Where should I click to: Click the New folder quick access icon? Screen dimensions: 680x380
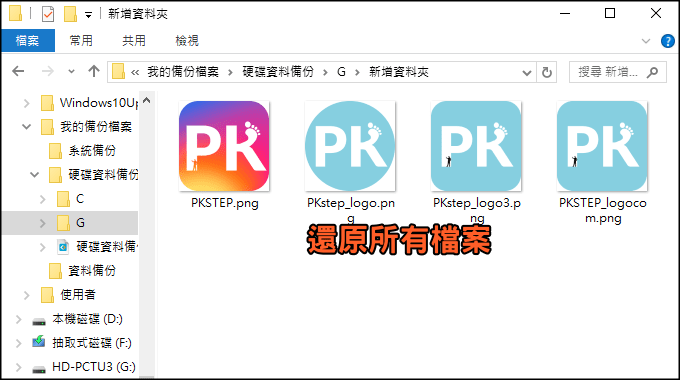click(x=70, y=14)
